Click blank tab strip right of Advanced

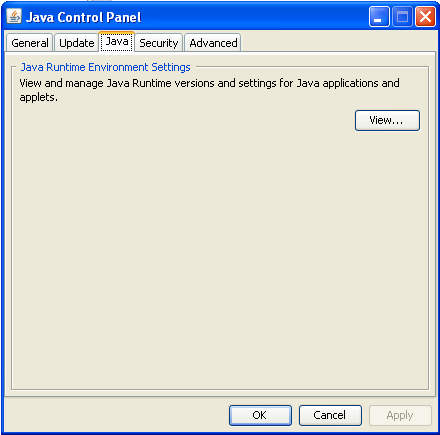point(337,42)
